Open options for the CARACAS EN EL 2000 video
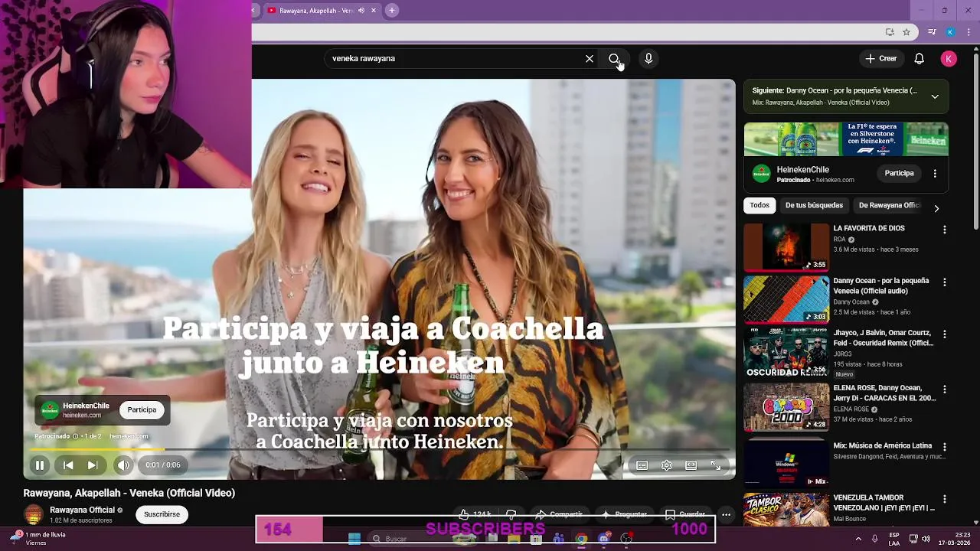The width and height of the screenshot is (980, 551). click(944, 390)
